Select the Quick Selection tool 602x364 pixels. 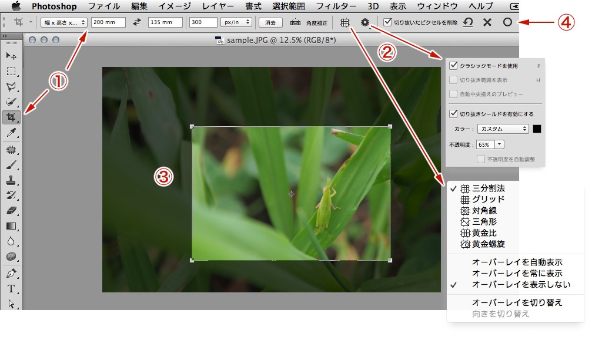coord(11,102)
